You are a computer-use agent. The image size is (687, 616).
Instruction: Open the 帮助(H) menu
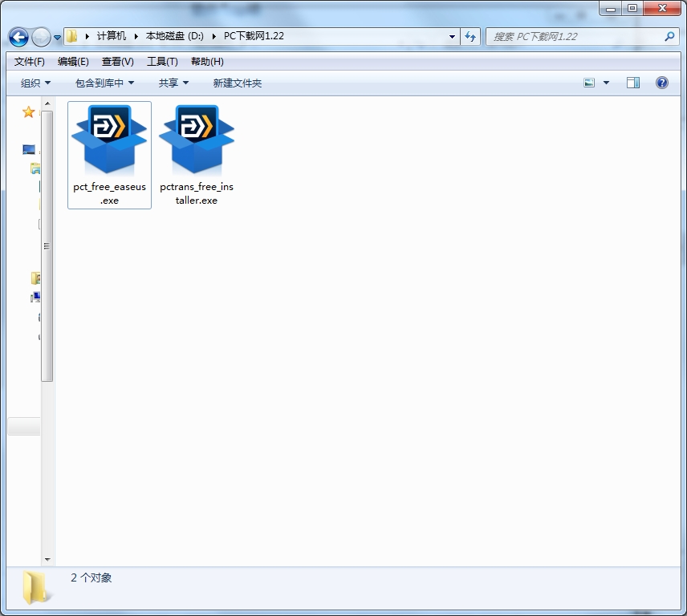click(x=207, y=62)
